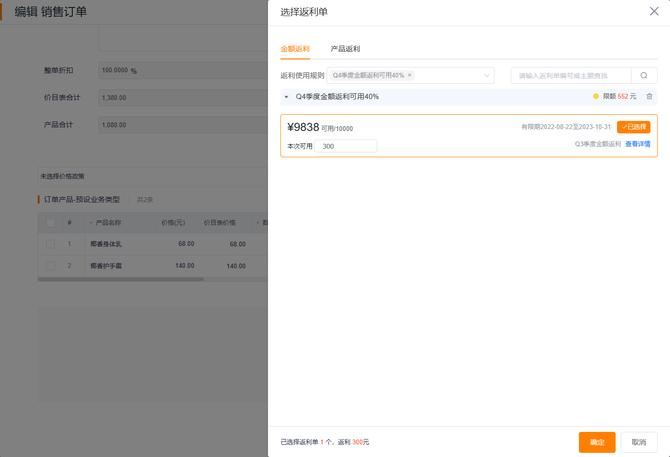Viewport: 670px width, 457px height.
Task: Deselect the 已选择 rebate toggle
Action: coord(633,127)
